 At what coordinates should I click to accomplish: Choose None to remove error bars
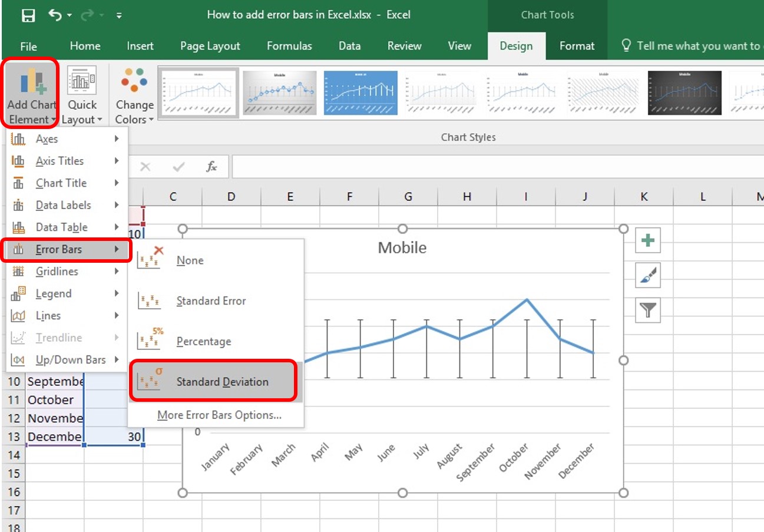(216, 260)
